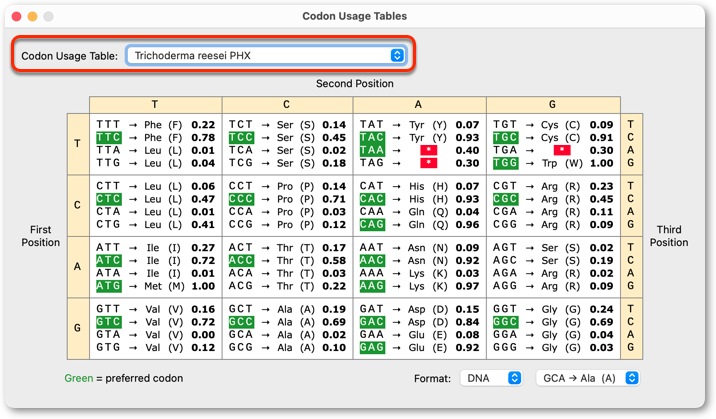Close the Codon Usage Tables window

[x=16, y=16]
